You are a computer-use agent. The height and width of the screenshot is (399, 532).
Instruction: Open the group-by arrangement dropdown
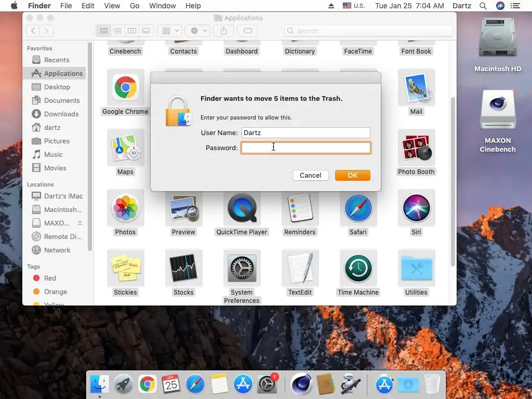[170, 31]
